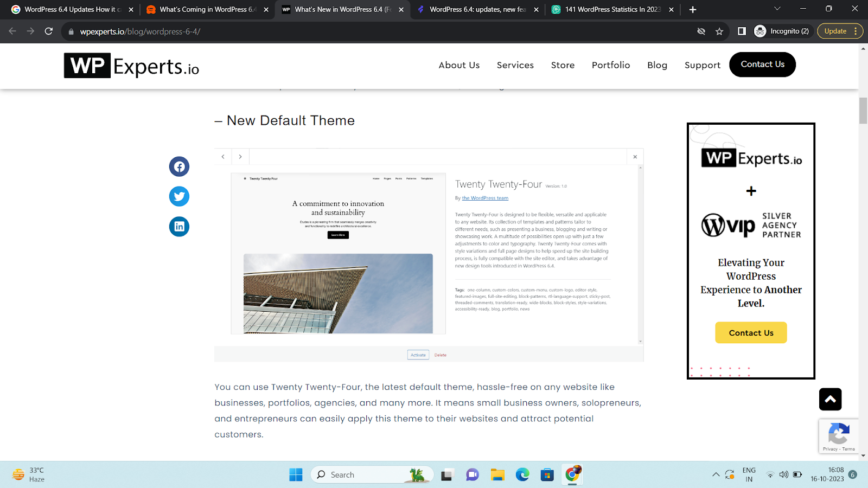The width and height of the screenshot is (868, 488).
Task: Click the page vertical scrollbar thumb
Action: 863,111
